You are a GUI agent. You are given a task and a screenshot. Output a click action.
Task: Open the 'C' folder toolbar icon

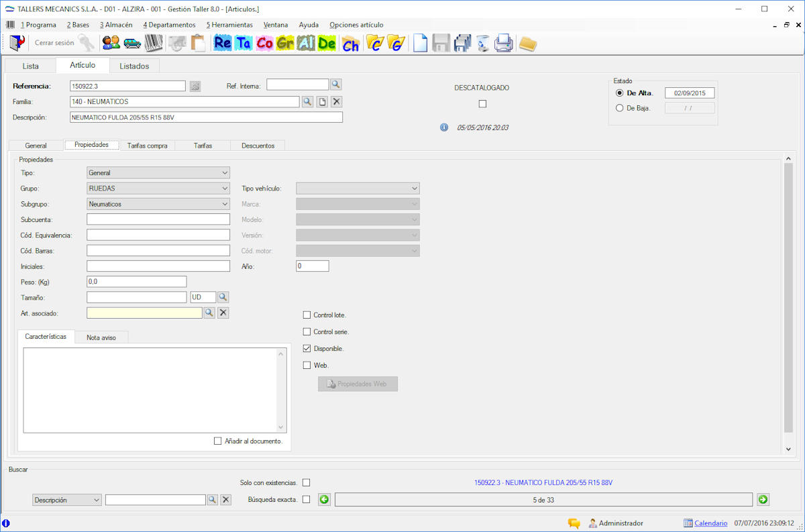click(374, 43)
